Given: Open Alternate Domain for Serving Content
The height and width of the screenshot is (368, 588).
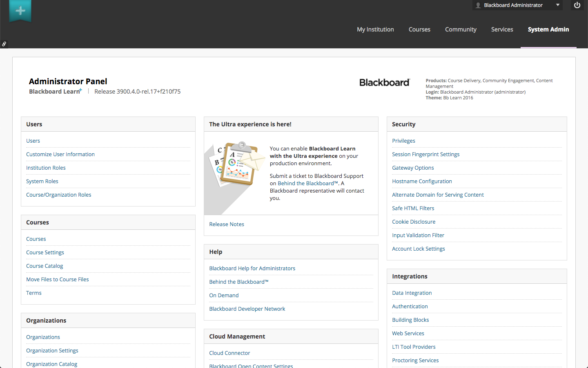Looking at the screenshot, I should tap(438, 195).
